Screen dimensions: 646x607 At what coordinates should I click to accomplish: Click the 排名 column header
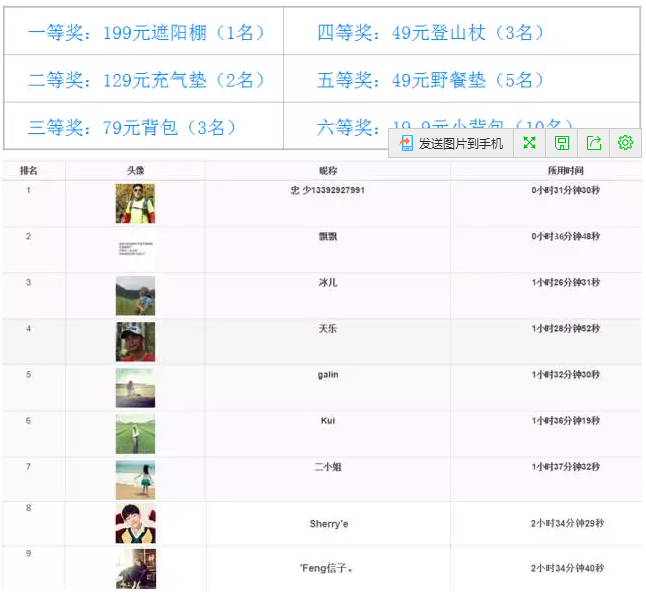point(29,171)
